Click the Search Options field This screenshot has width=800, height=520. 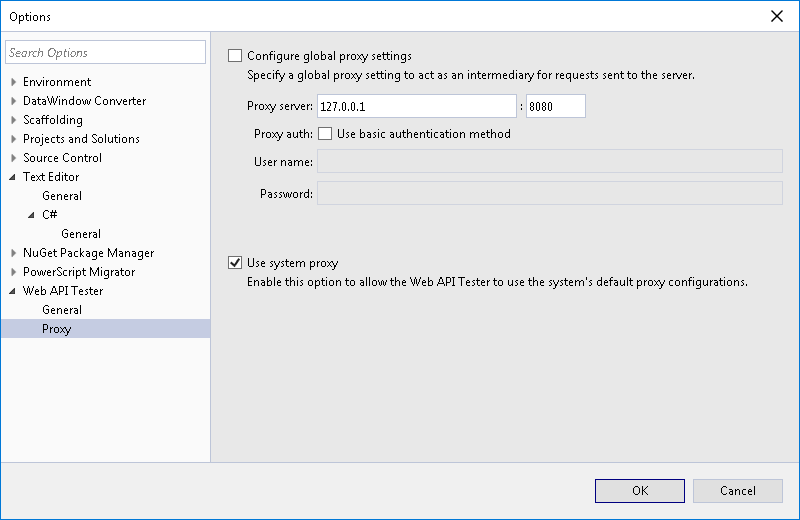pyautogui.click(x=105, y=52)
